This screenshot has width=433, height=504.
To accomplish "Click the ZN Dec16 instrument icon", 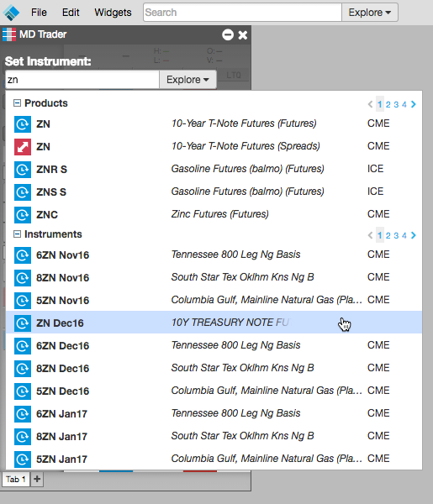I will point(23,323).
